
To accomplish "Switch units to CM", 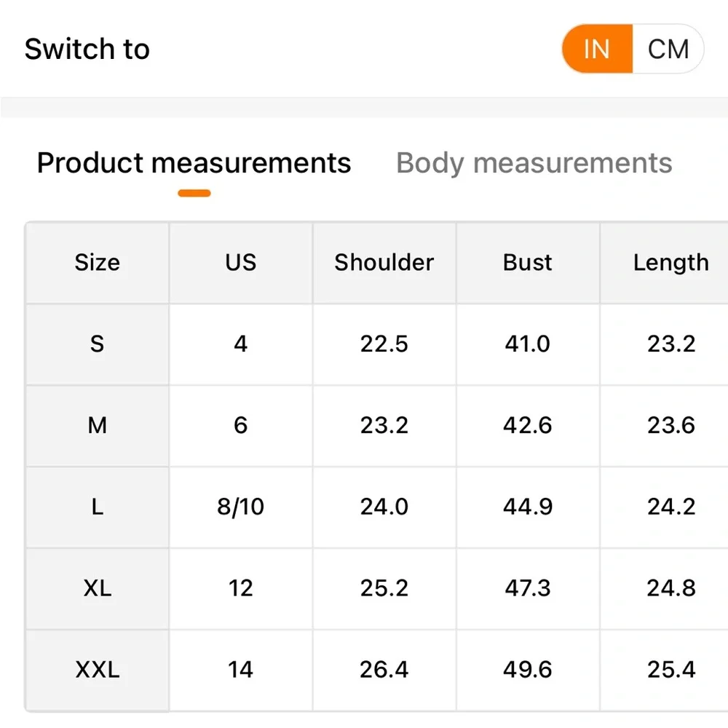I will coord(668,49).
